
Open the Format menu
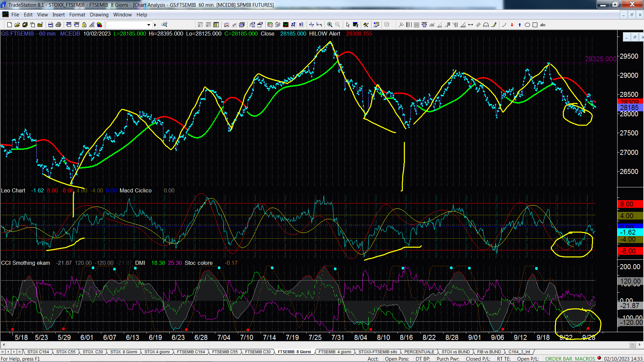point(77,15)
